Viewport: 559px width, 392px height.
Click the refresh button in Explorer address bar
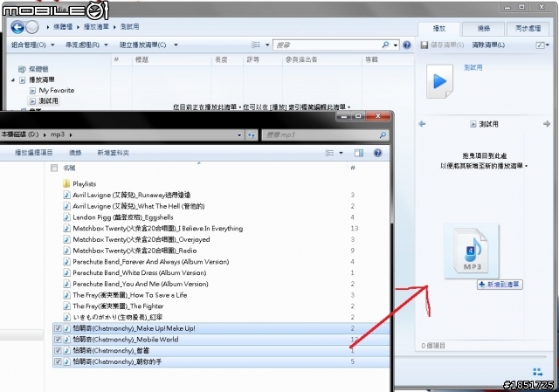(252, 135)
